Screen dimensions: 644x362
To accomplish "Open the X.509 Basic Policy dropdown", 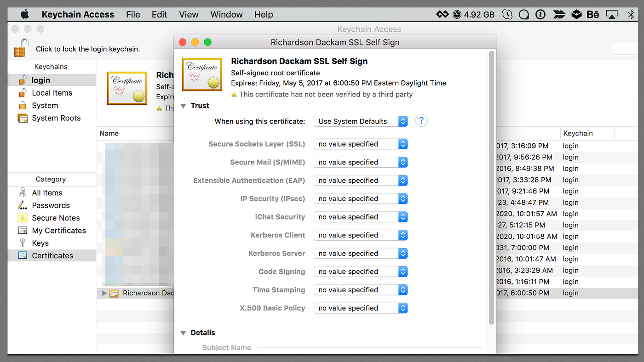I will (361, 308).
